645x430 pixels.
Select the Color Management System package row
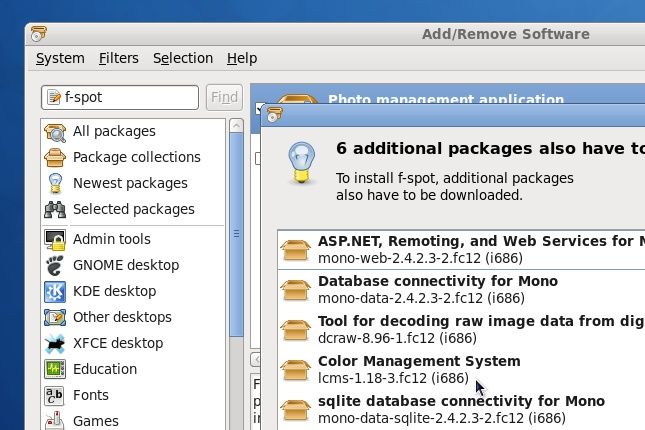coord(419,370)
